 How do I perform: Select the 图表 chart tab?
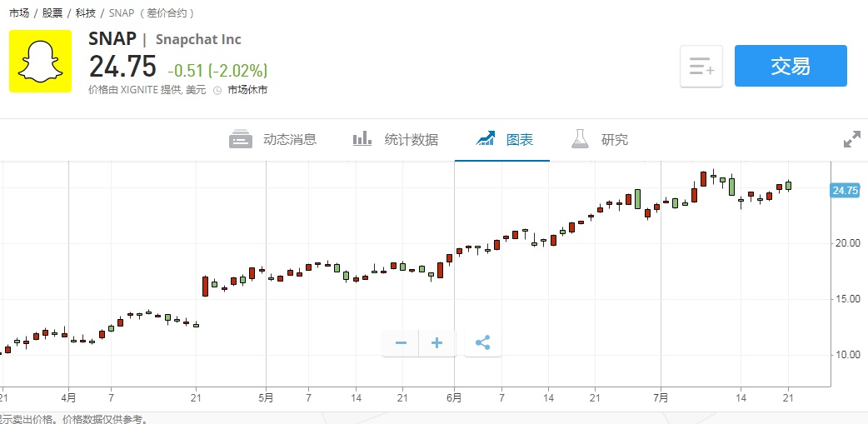[x=519, y=140]
